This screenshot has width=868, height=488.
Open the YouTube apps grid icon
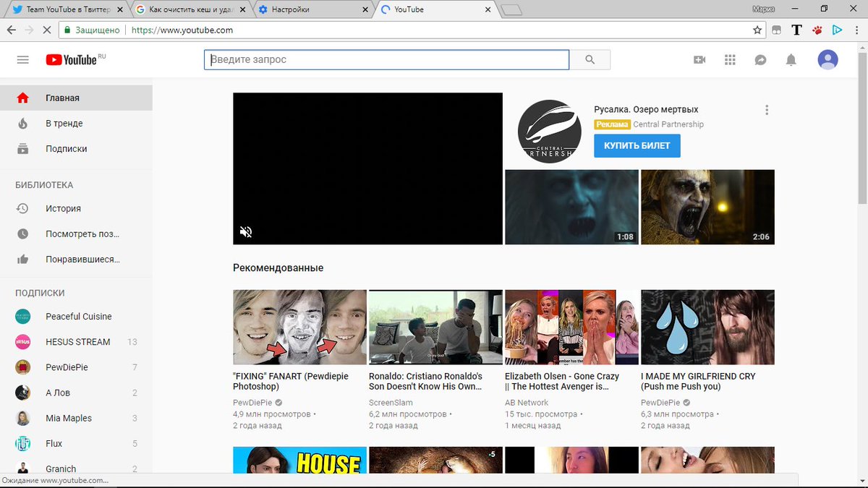pos(730,60)
